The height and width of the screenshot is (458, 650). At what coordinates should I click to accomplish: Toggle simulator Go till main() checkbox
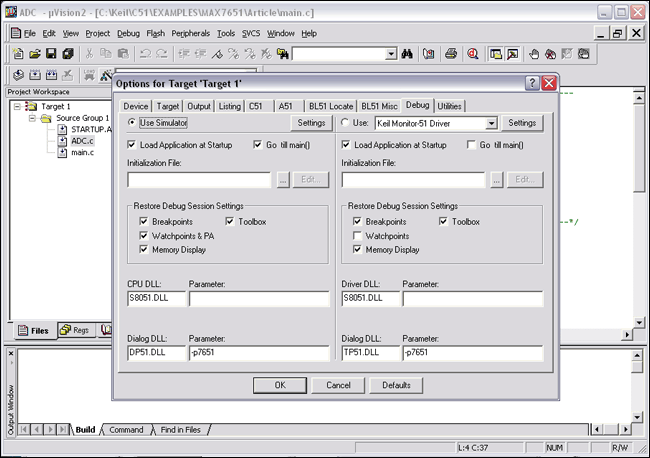tap(257, 145)
